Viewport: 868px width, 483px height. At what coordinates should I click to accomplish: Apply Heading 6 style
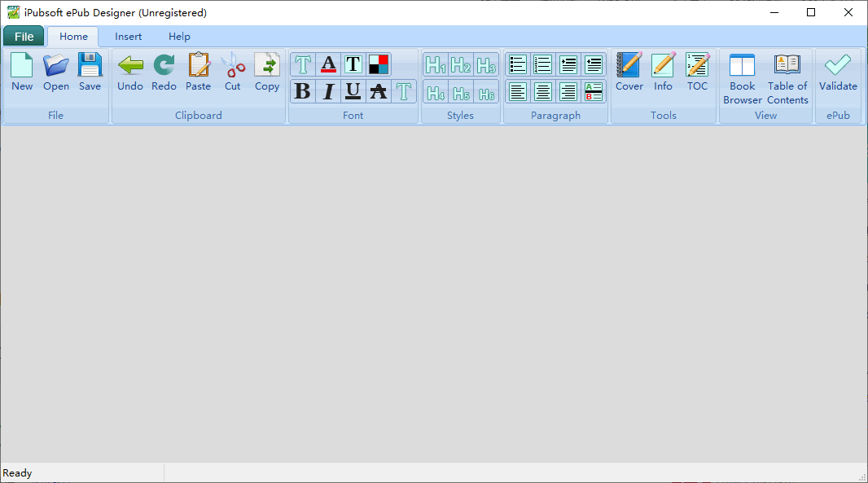pyautogui.click(x=486, y=92)
